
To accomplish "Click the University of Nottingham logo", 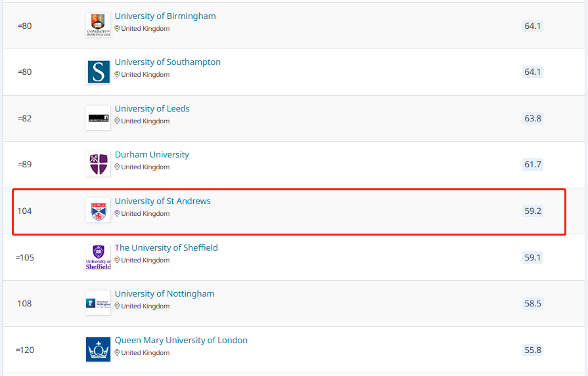I will (98, 303).
